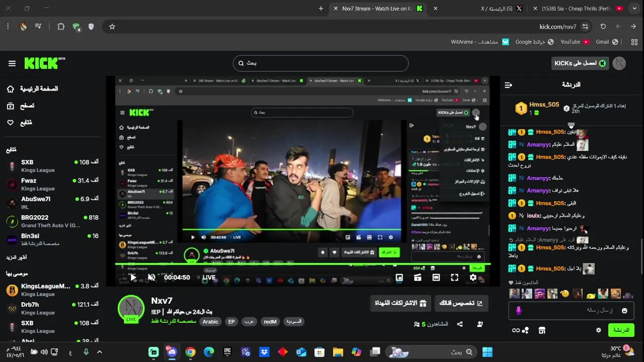This screenshot has height=362, width=644.
Task: Reload the page
Action: point(603,27)
